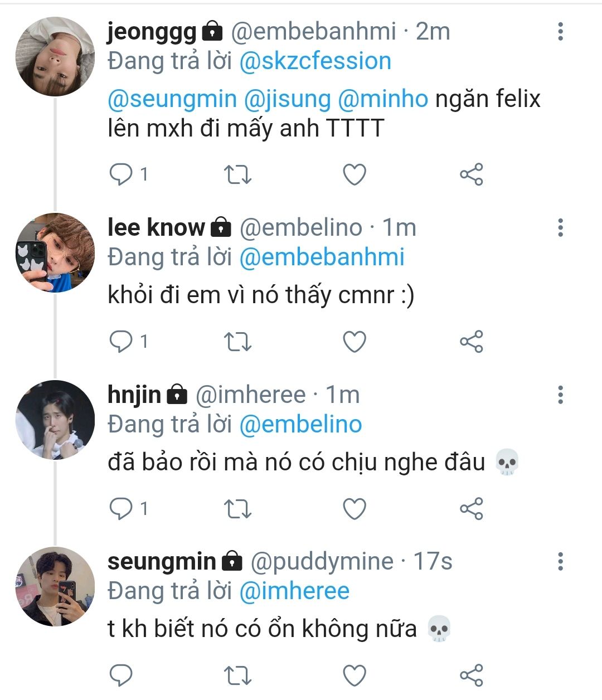Open more options for hnjin's tweet
Image resolution: width=602 pixels, height=700 pixels.
coord(560,395)
